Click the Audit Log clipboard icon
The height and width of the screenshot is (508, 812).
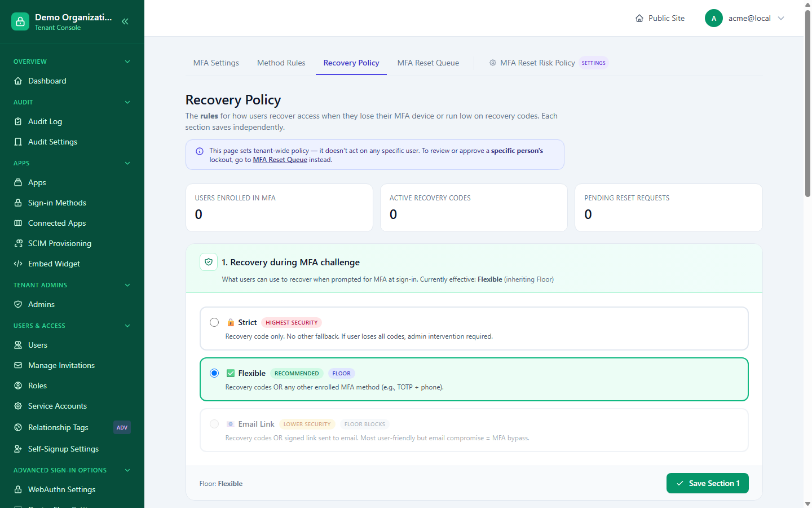click(x=18, y=121)
